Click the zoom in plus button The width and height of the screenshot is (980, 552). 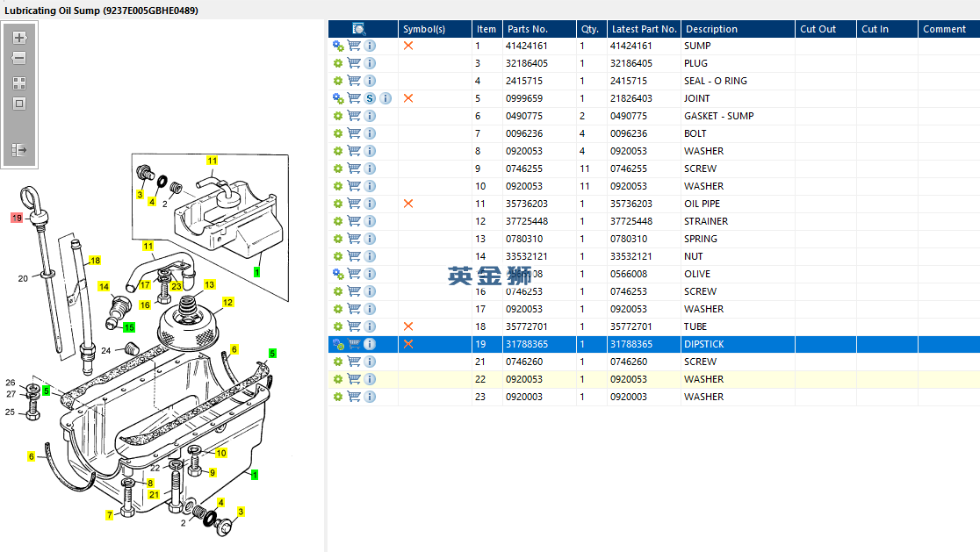point(19,39)
